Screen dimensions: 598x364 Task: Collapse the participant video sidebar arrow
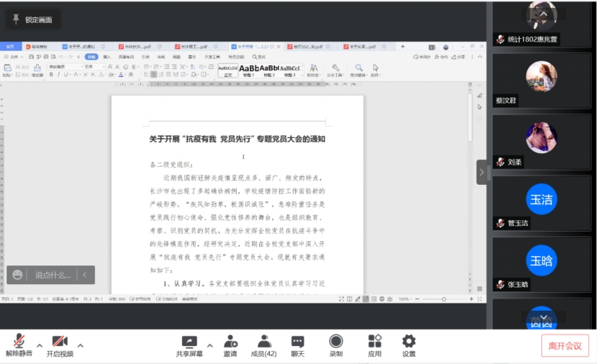(x=481, y=172)
